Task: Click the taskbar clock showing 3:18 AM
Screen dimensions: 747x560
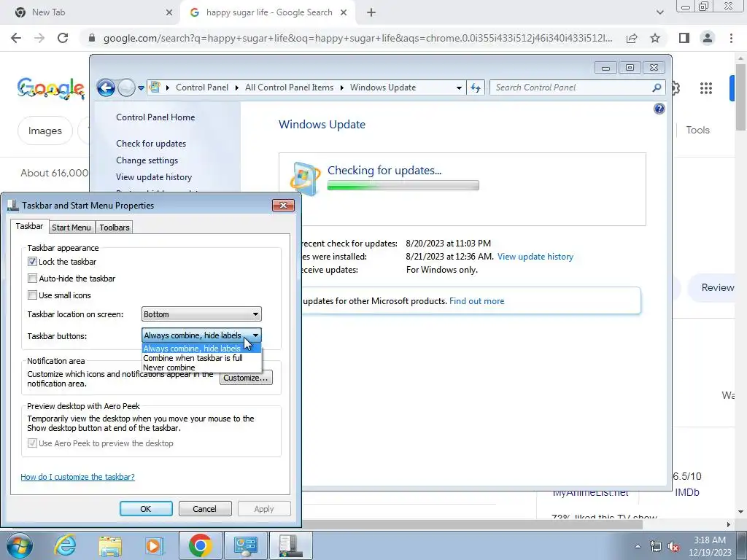Action: [709, 546]
